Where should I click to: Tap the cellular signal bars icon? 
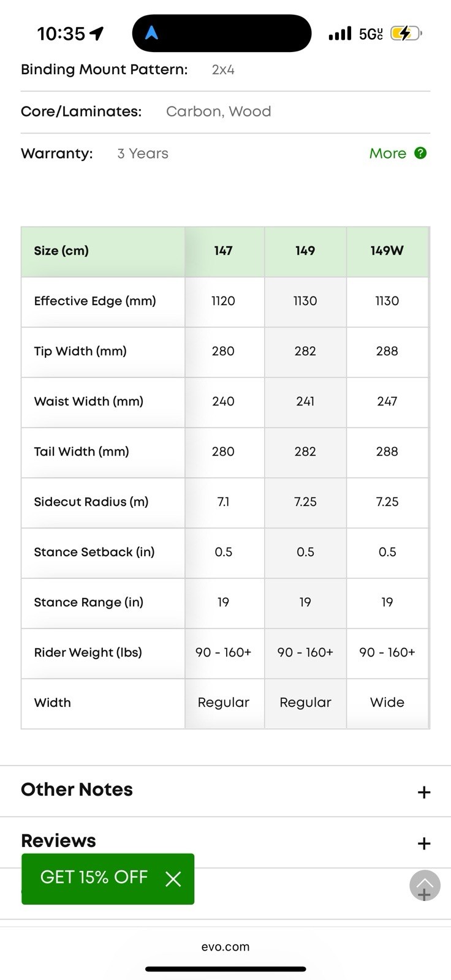[340, 34]
